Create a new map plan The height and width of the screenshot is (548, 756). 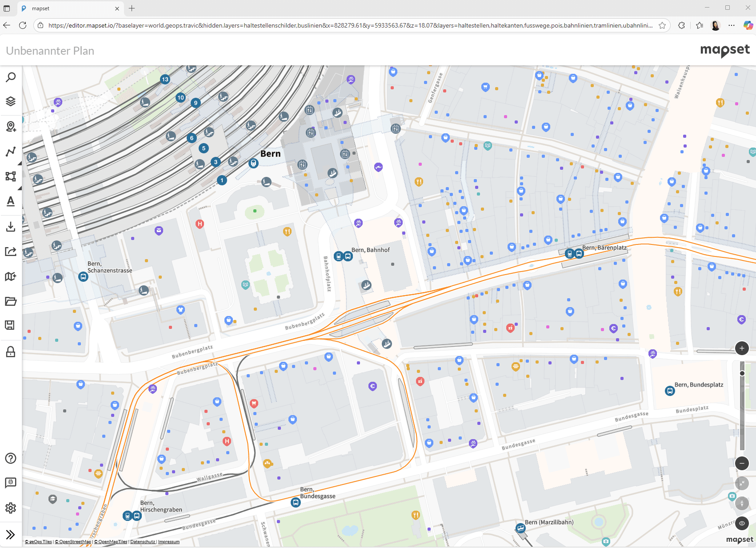point(11,276)
